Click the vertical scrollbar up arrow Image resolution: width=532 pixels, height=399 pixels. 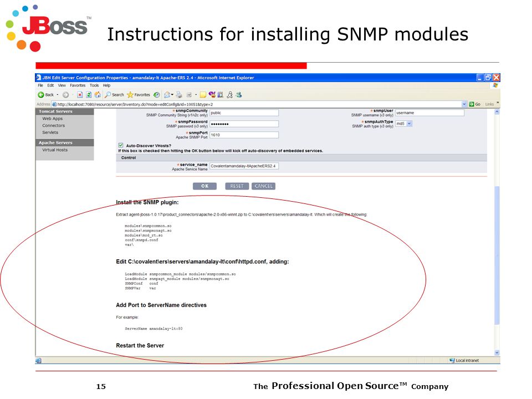tap(497, 111)
